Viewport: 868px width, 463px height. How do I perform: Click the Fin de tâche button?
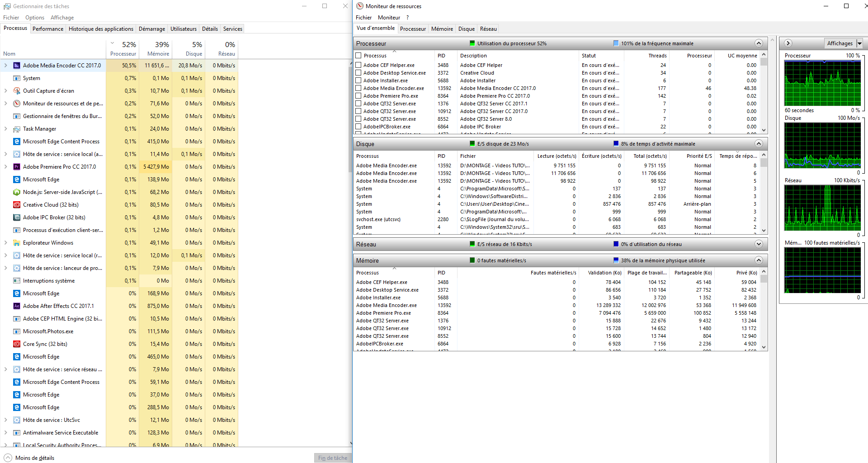click(x=333, y=458)
